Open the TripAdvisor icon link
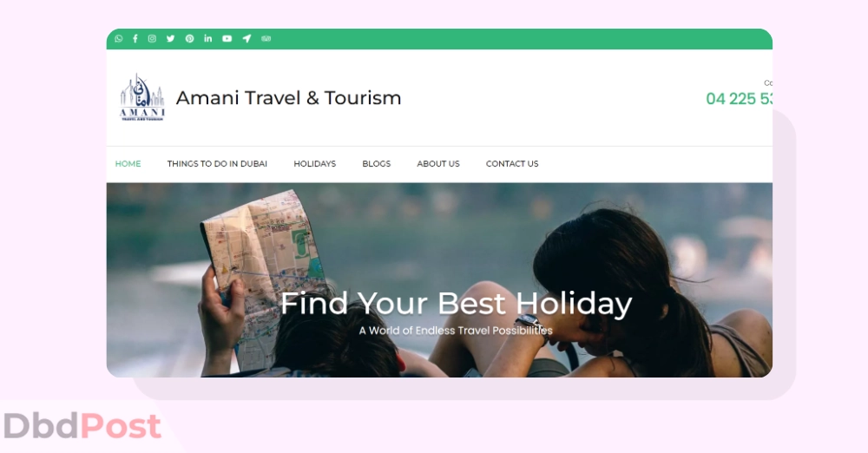 coord(266,39)
